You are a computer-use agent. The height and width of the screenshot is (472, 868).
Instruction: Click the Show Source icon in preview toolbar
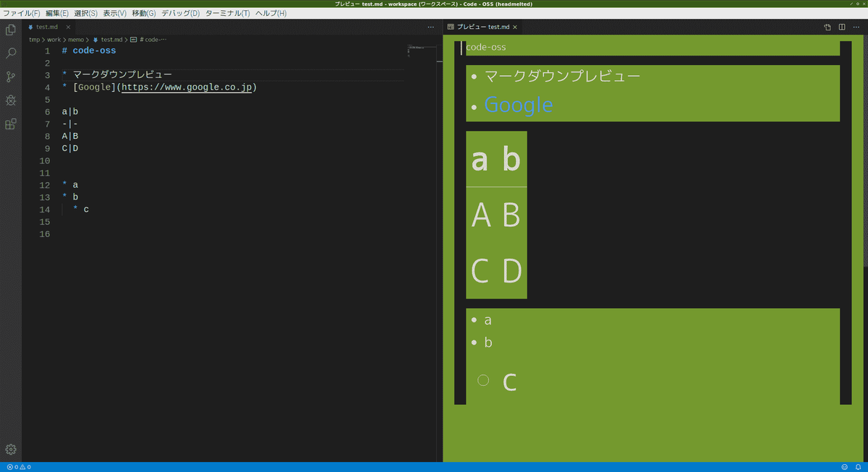(x=827, y=27)
